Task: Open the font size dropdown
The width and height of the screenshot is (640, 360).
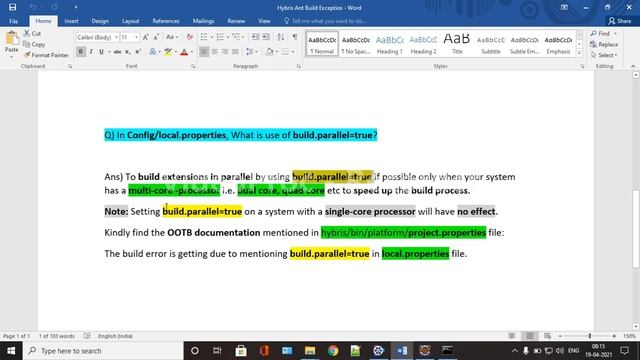Action: pyautogui.click(x=136, y=37)
